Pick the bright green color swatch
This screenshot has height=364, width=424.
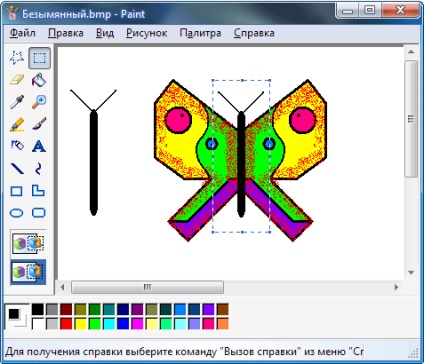[x=95, y=324]
